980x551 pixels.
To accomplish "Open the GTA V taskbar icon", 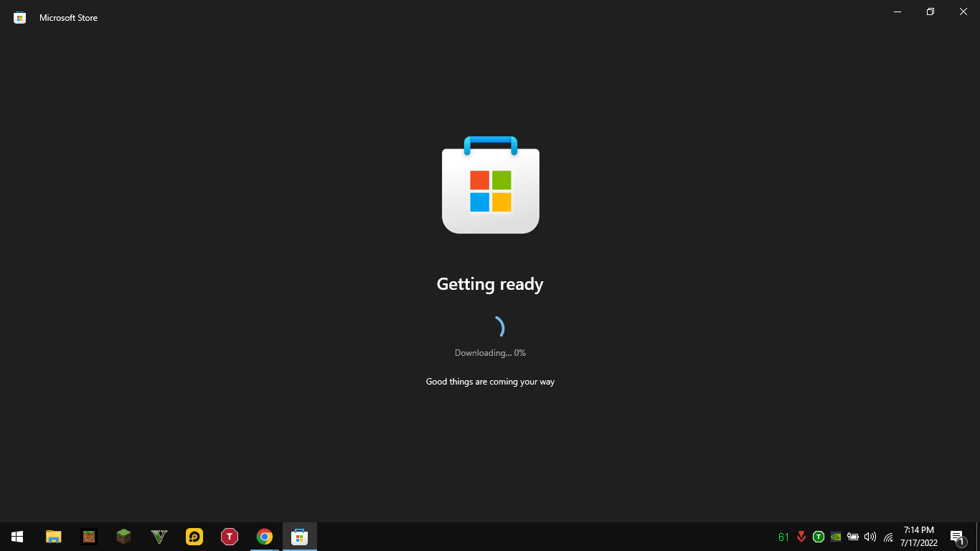I will [159, 537].
